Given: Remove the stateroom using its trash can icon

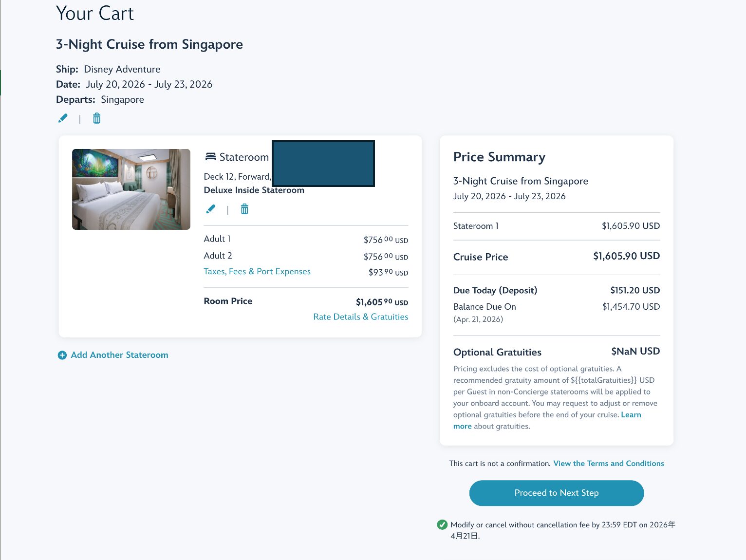Looking at the screenshot, I should (244, 209).
